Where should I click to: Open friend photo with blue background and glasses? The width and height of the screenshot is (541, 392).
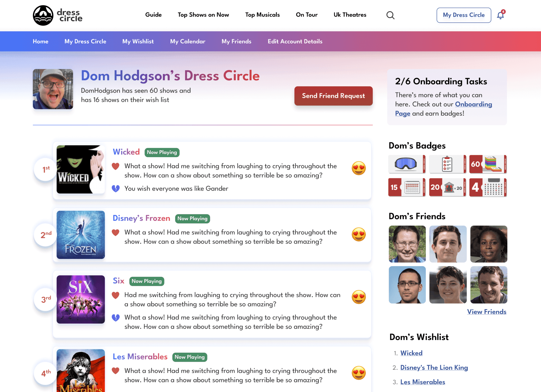[x=407, y=285]
